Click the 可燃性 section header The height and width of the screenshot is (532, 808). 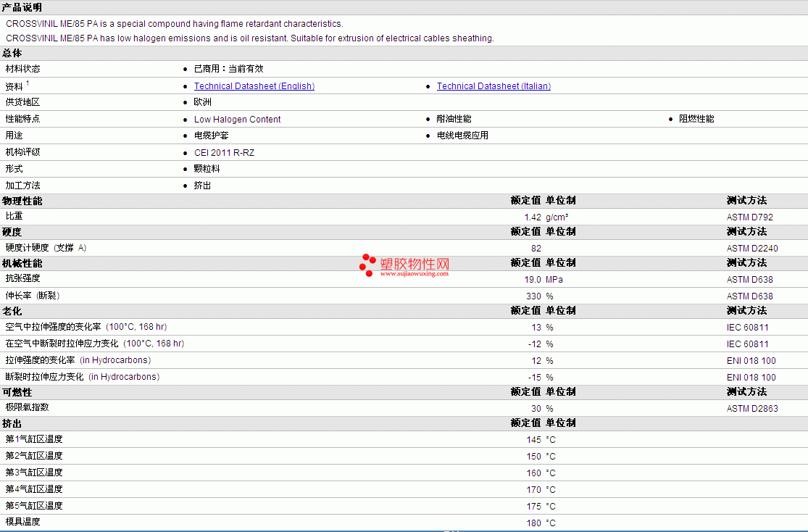pyautogui.click(x=17, y=392)
